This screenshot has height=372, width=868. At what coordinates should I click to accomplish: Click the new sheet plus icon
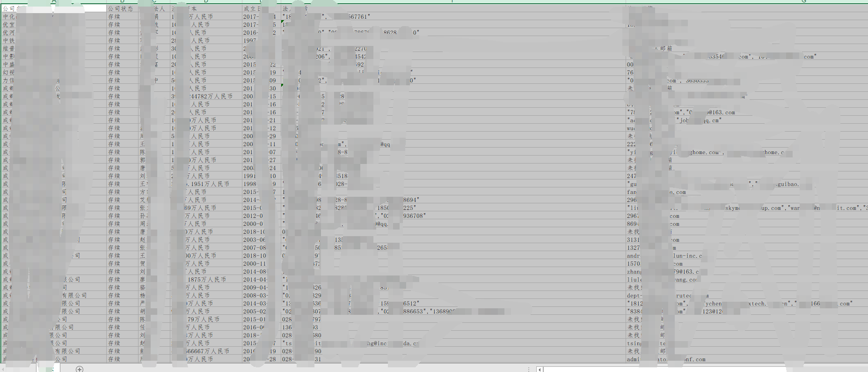pyautogui.click(x=80, y=369)
